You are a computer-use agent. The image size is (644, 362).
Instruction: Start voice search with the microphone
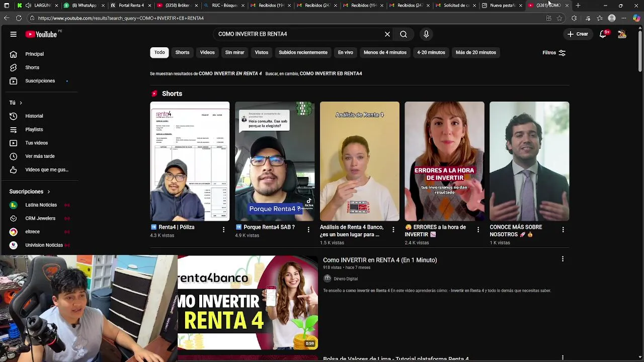click(x=426, y=34)
